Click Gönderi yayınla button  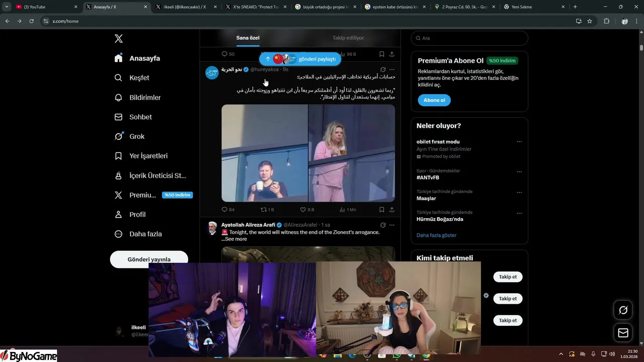(149, 258)
